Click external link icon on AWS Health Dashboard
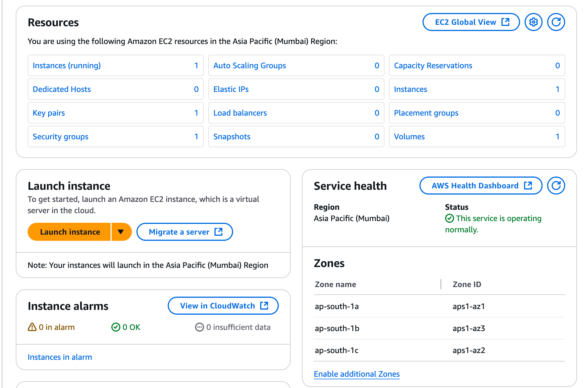The image size is (588, 388). pyautogui.click(x=528, y=186)
